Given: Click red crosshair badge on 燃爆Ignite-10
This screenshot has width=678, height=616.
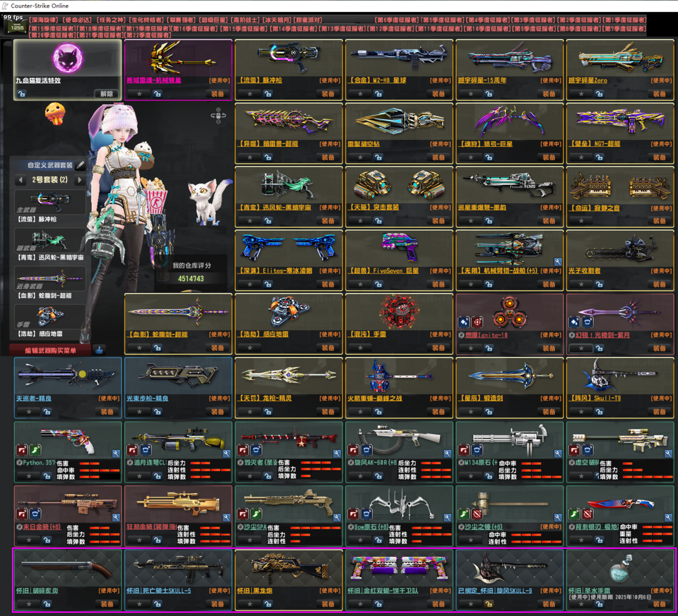Looking at the screenshot, I should pos(477,322).
